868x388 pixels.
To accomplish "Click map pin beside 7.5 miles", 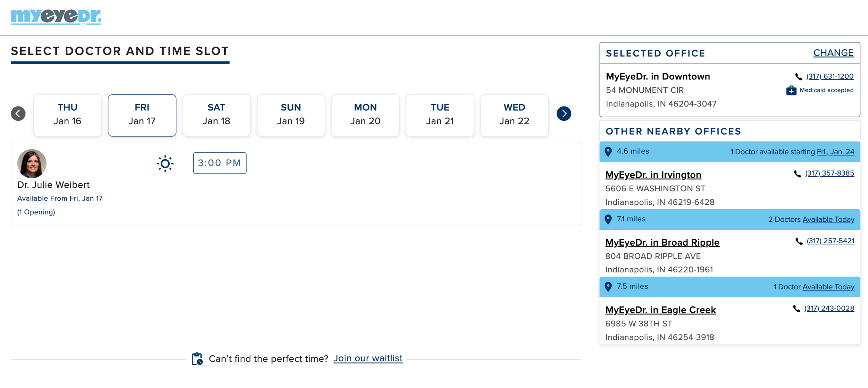I will [x=608, y=287].
